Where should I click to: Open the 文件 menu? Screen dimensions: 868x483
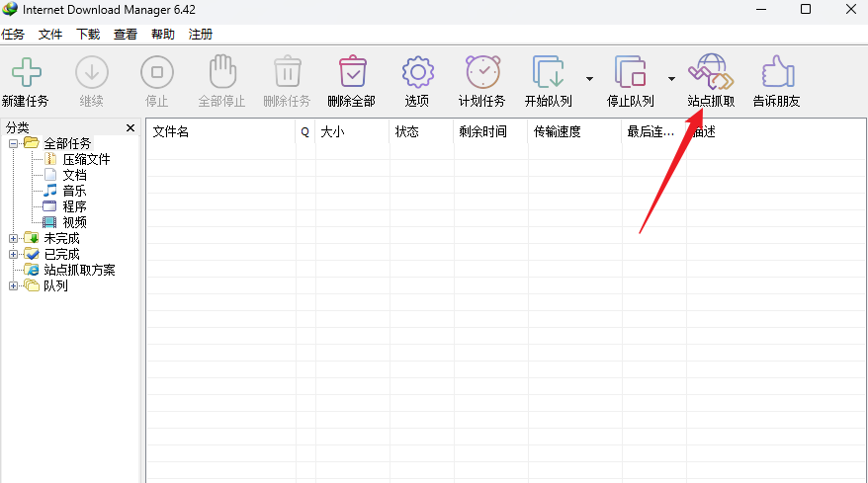pos(49,35)
